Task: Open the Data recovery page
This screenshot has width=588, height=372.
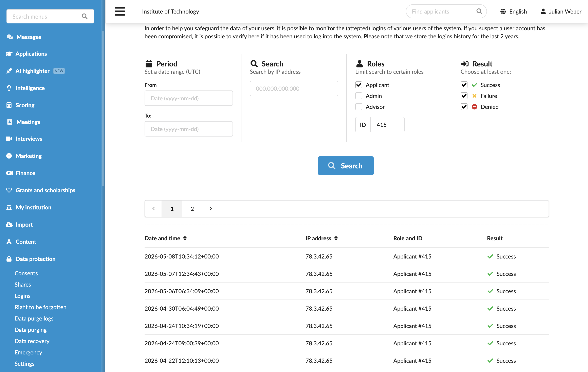Action: coord(32,341)
